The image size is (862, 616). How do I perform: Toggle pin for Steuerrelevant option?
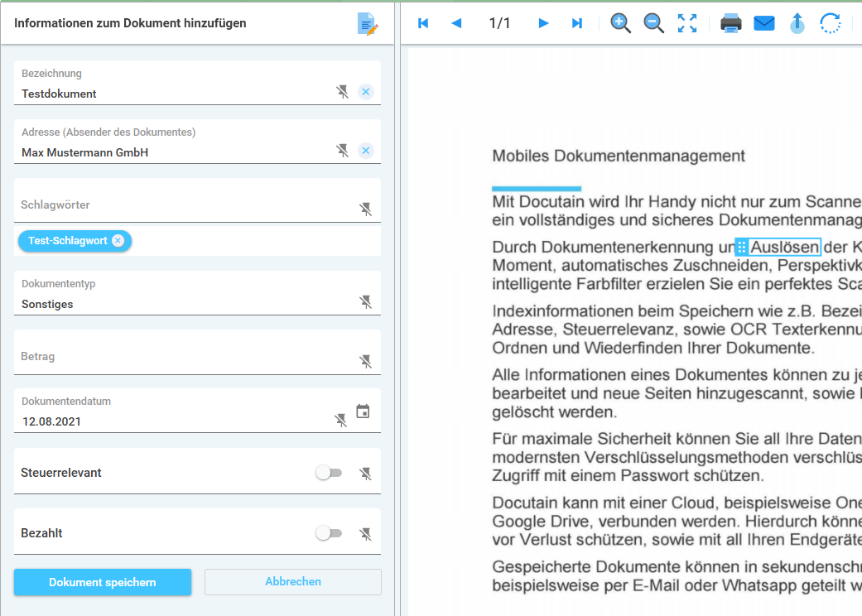(365, 473)
